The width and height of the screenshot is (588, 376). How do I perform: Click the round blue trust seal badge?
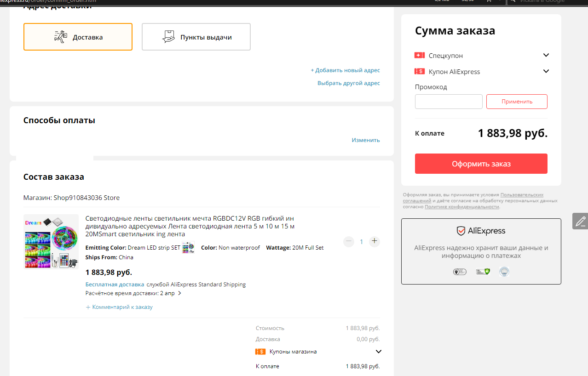[505, 272]
